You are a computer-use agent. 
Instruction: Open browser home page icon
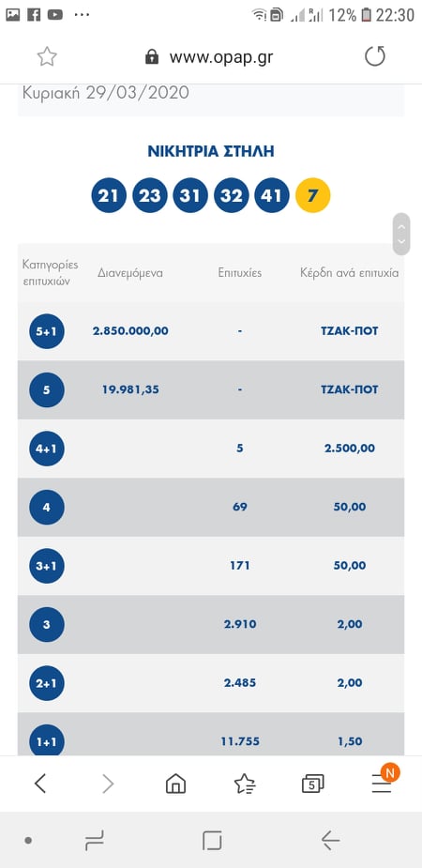[x=175, y=784]
